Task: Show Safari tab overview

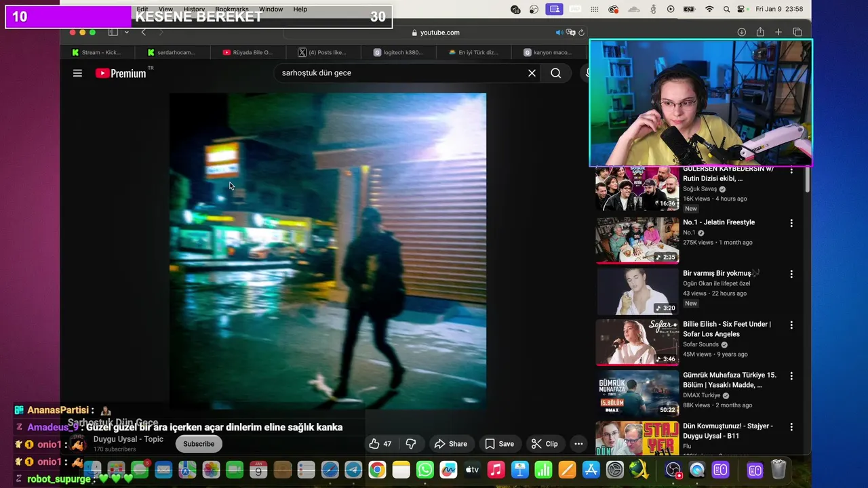Action: click(797, 33)
